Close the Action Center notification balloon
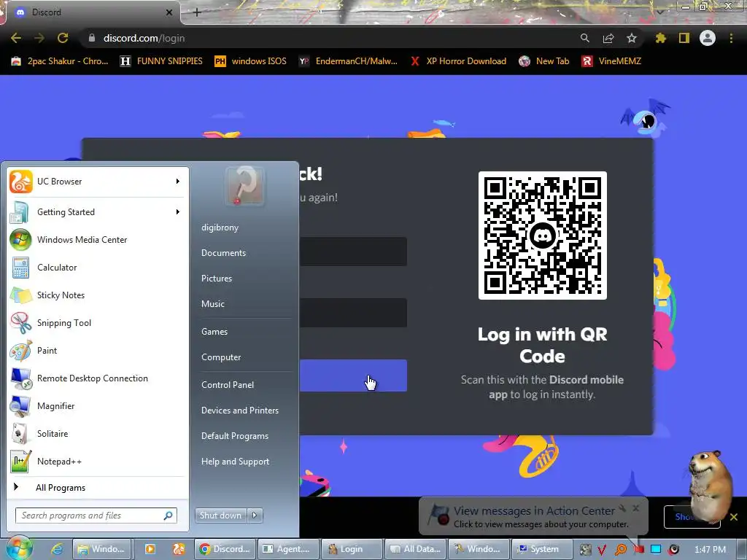 pyautogui.click(x=635, y=508)
